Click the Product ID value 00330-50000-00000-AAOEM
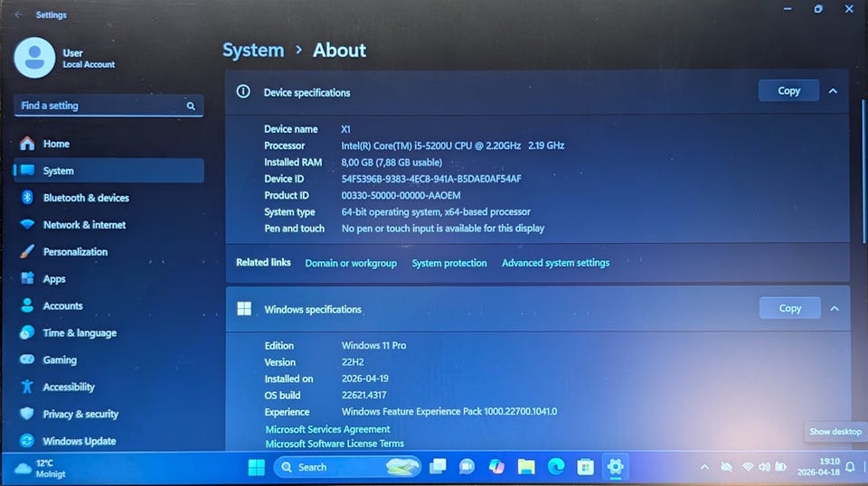 click(401, 195)
